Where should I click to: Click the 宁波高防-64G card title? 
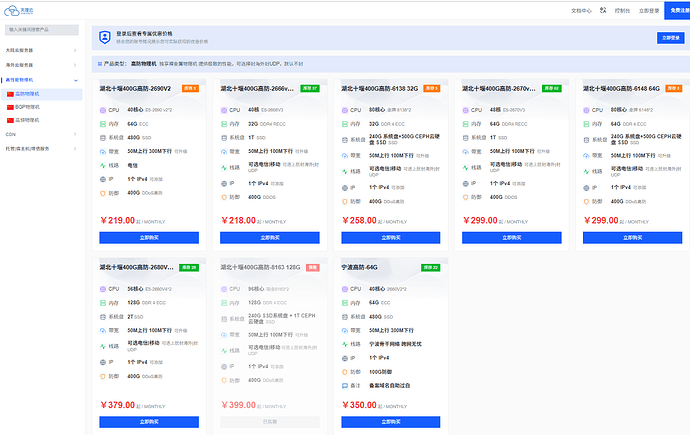pos(360,267)
